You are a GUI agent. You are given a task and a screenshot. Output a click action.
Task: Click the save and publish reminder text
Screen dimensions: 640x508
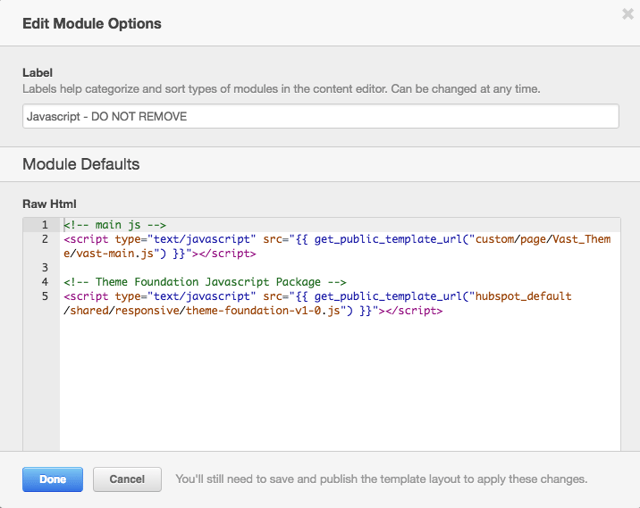pyautogui.click(x=381, y=479)
